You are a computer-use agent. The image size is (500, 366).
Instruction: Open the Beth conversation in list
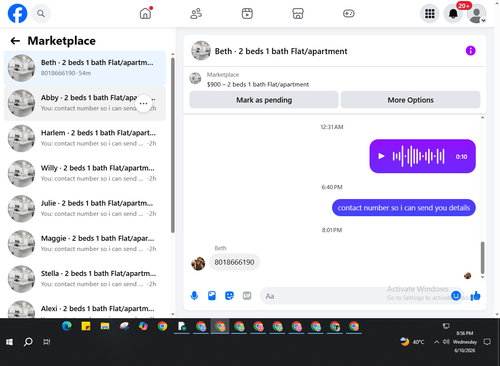(x=85, y=68)
